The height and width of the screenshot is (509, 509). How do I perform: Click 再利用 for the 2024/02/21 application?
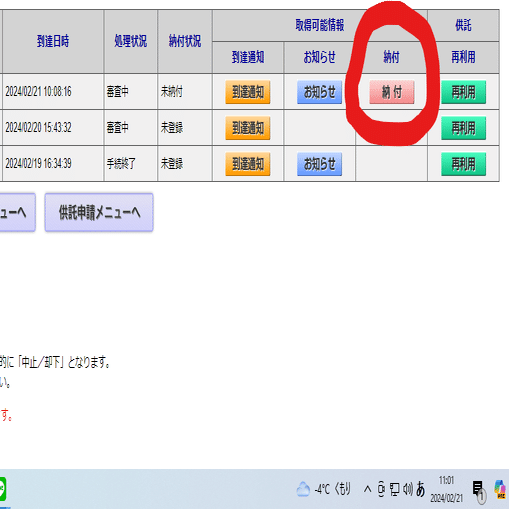pos(463,92)
